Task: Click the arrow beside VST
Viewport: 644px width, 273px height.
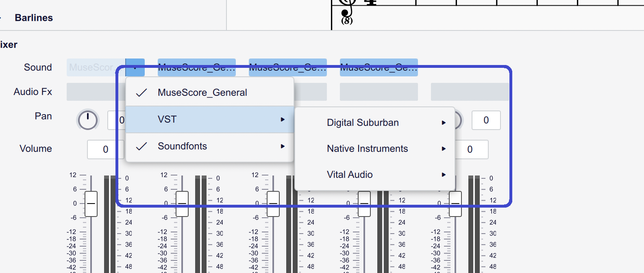Action: pos(283,119)
